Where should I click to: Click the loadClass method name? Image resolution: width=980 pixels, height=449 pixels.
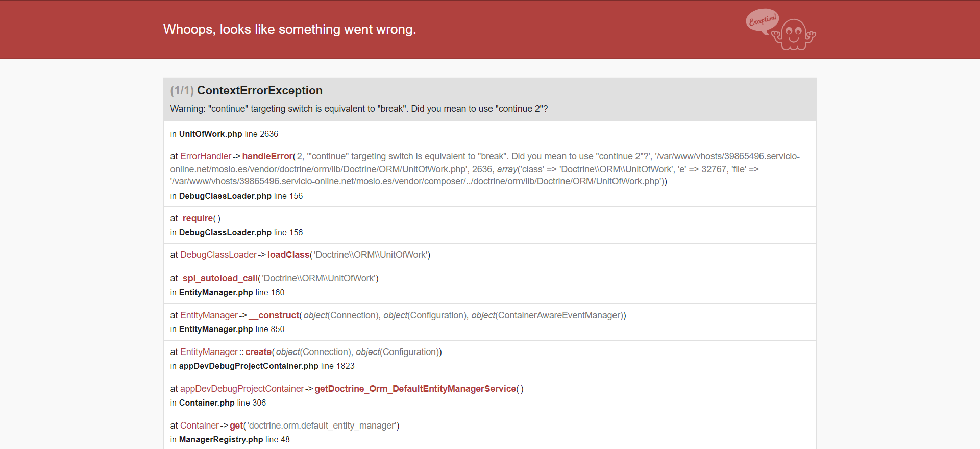(288, 255)
